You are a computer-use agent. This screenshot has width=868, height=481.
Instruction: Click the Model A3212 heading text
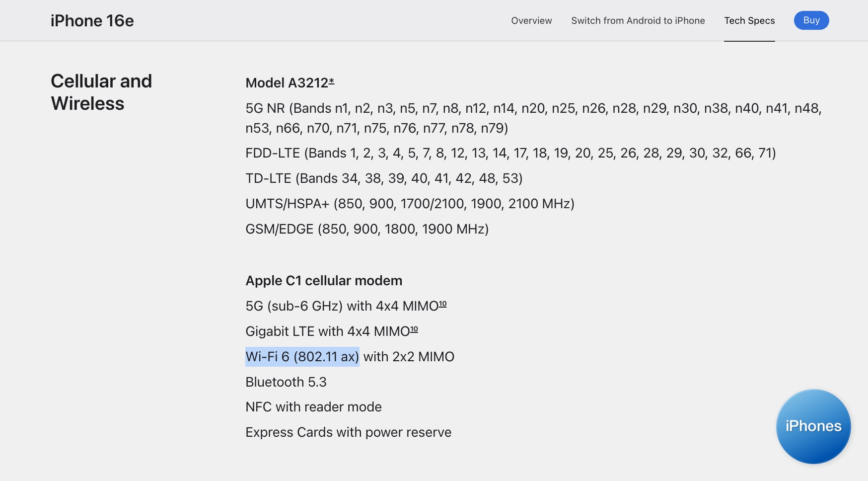tap(287, 83)
